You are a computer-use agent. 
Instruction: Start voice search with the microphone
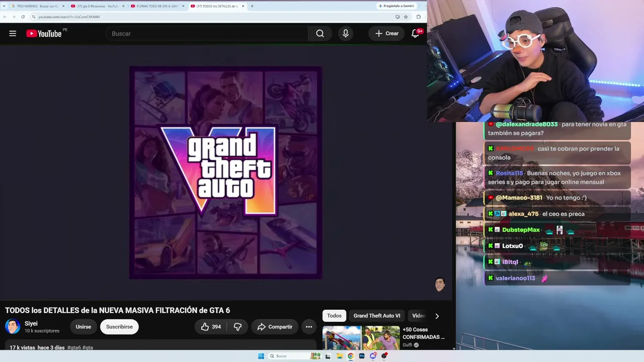[x=346, y=34]
